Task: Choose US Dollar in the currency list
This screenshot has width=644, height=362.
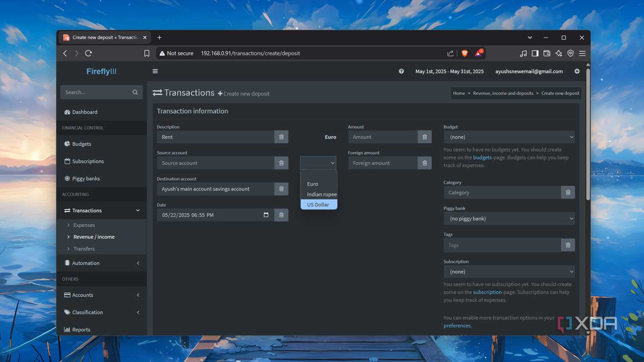Action: [x=319, y=205]
